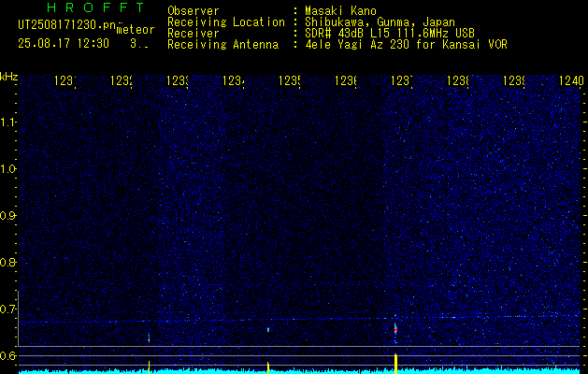Image resolution: width=588 pixels, height=374 pixels.
Task: Click the 1240 time axis label
Action: pos(571,80)
